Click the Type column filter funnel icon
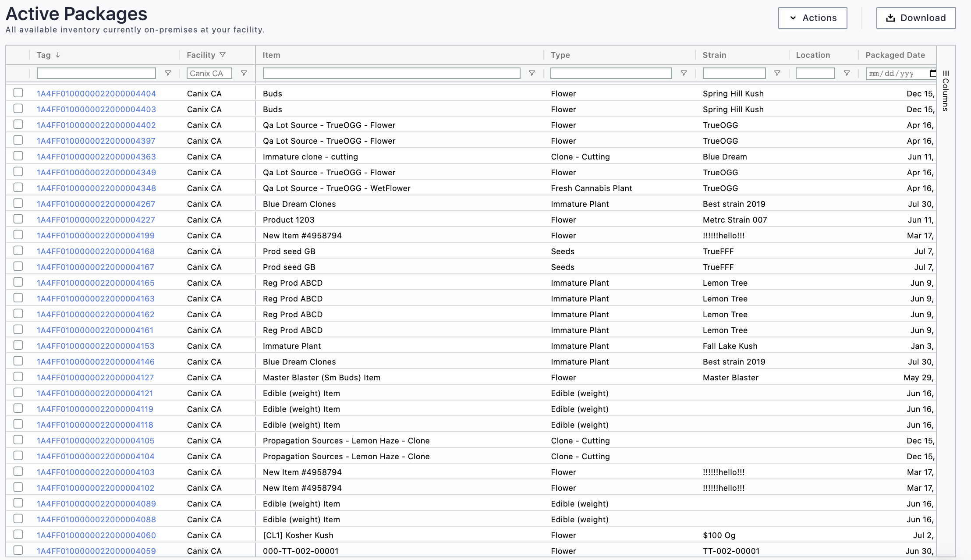The image size is (971, 560). click(684, 73)
